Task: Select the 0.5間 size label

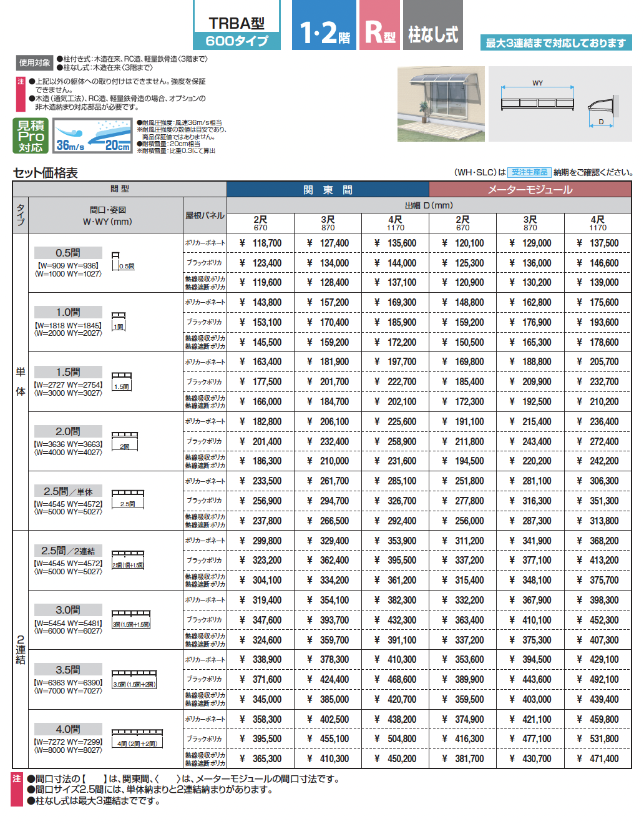Action: 68,253
